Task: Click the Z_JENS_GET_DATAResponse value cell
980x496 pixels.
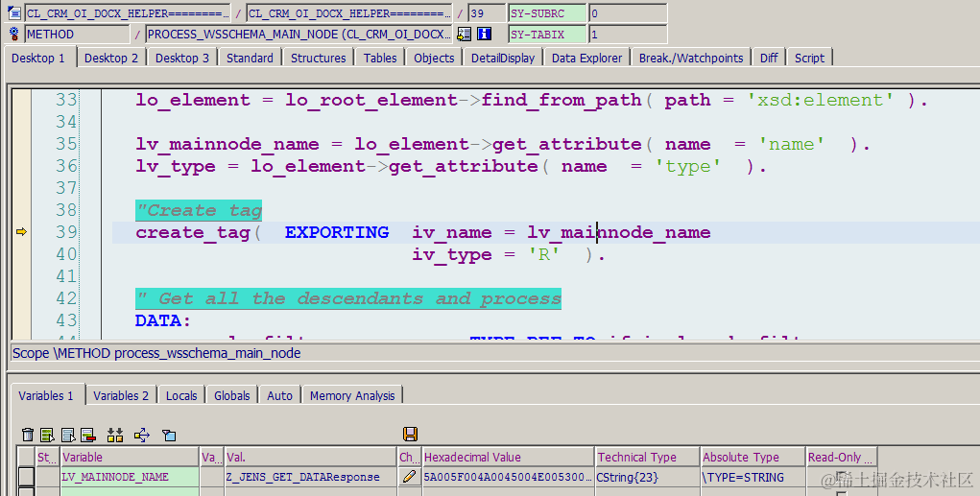Action: tap(311, 477)
